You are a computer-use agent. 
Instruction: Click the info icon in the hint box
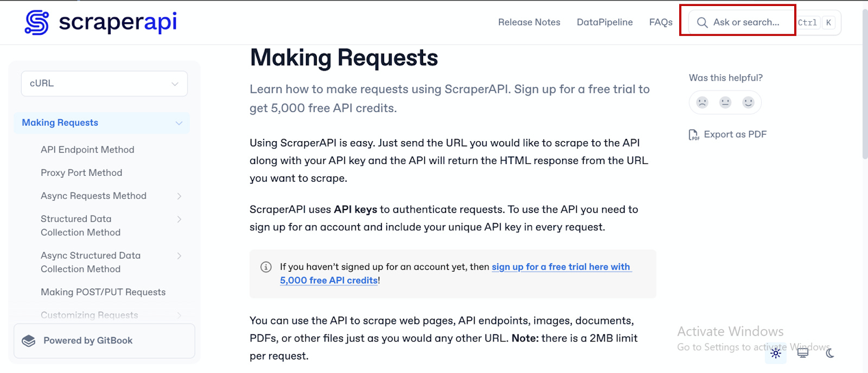[266, 267]
